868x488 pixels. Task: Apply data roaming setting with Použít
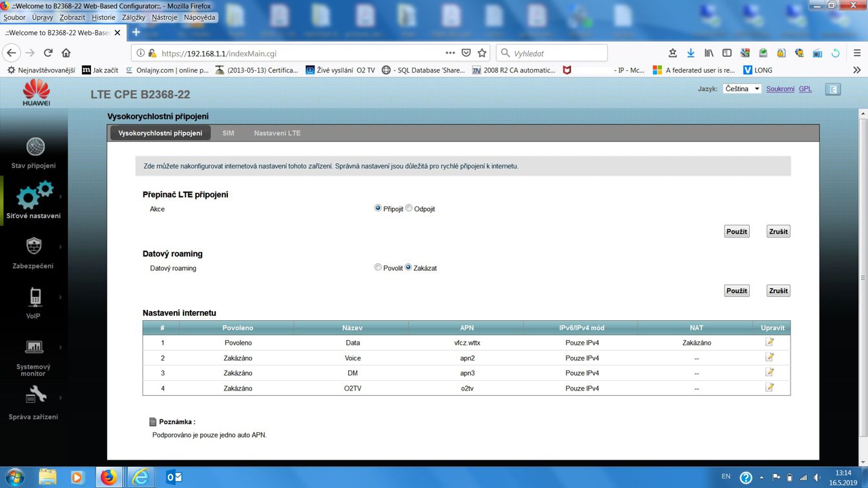click(736, 290)
